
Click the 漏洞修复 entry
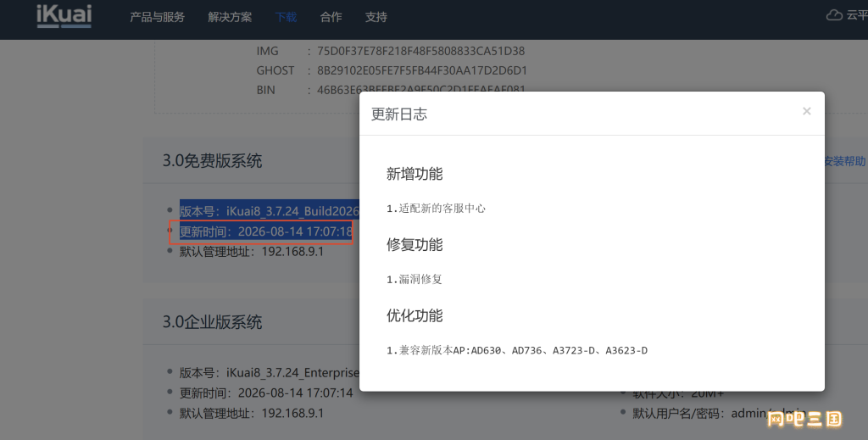pyautogui.click(x=414, y=280)
